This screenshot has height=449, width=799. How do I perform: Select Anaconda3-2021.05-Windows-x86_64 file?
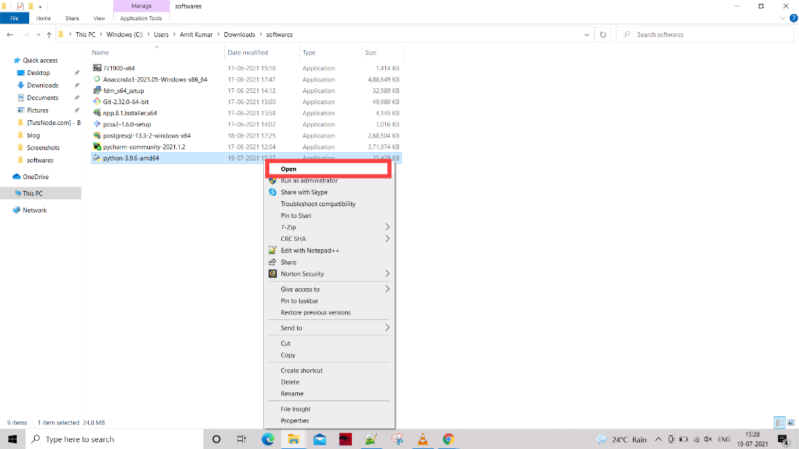point(155,80)
